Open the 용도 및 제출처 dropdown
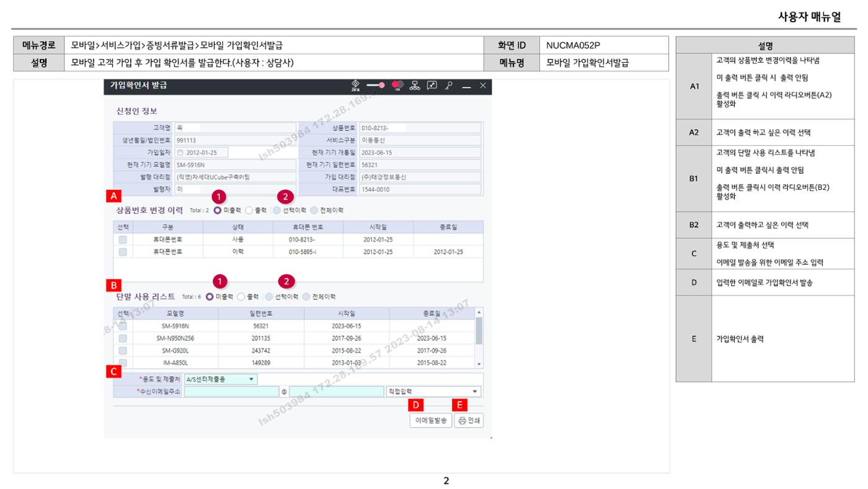The width and height of the screenshot is (868, 489). [221, 379]
